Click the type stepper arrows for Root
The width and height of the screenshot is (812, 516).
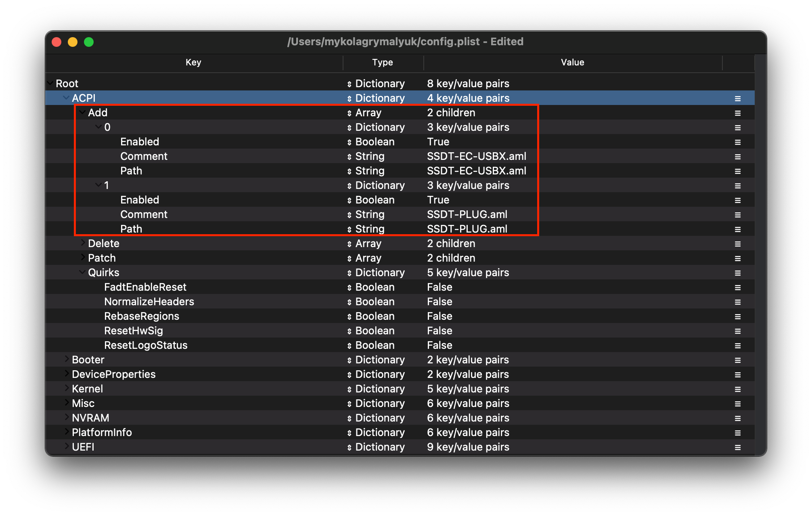tap(349, 84)
